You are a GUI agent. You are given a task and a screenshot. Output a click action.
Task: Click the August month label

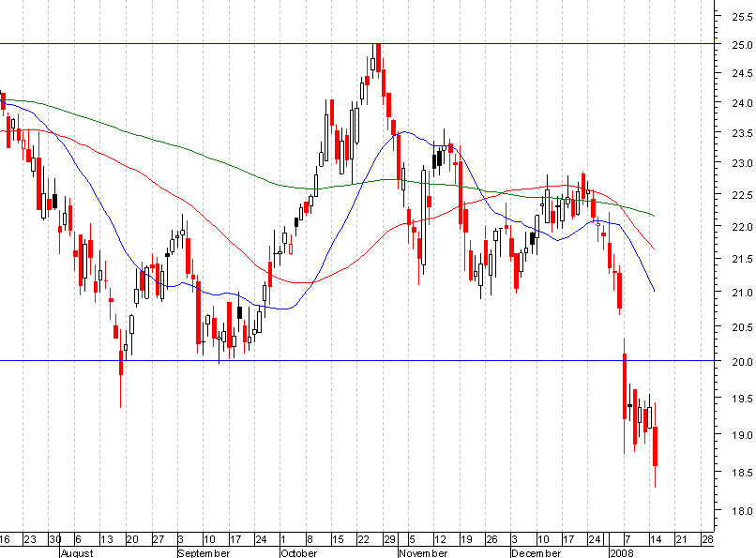(x=77, y=552)
